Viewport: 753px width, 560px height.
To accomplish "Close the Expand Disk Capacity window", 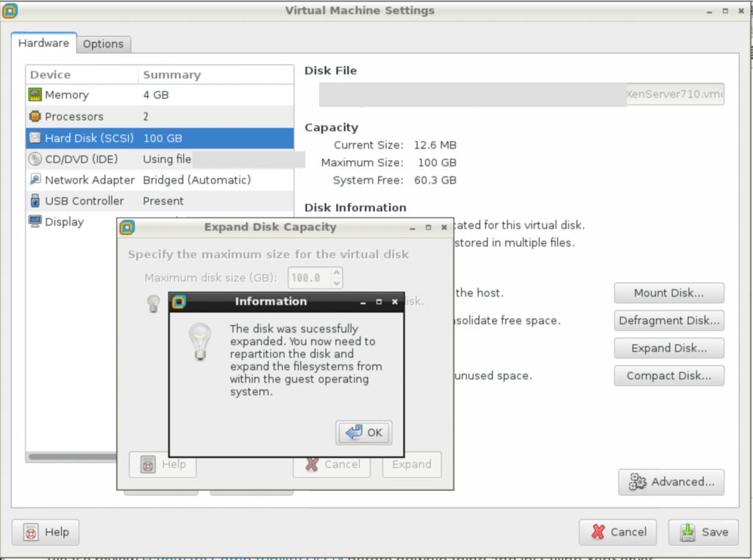I will click(x=444, y=228).
